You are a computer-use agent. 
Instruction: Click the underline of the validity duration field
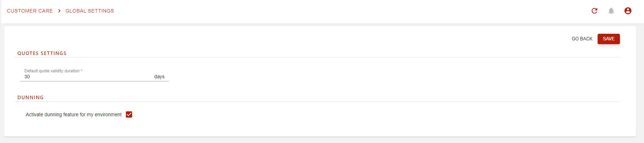pos(94,81)
